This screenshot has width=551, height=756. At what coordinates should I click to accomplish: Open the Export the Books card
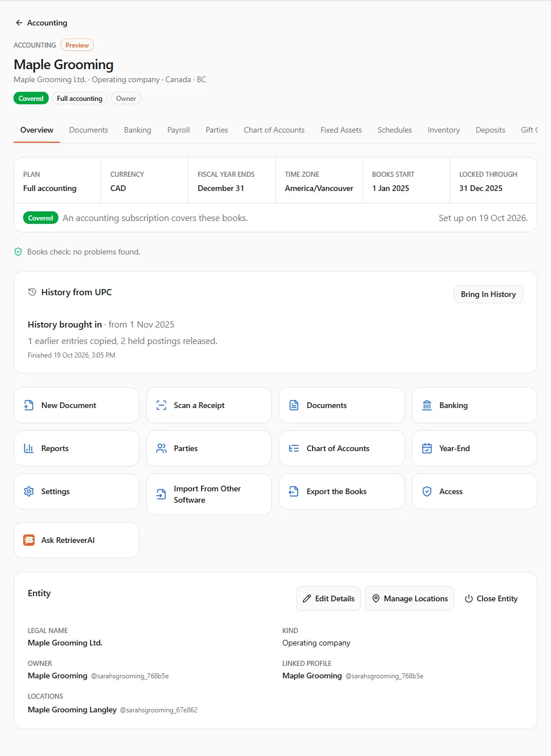pos(341,491)
